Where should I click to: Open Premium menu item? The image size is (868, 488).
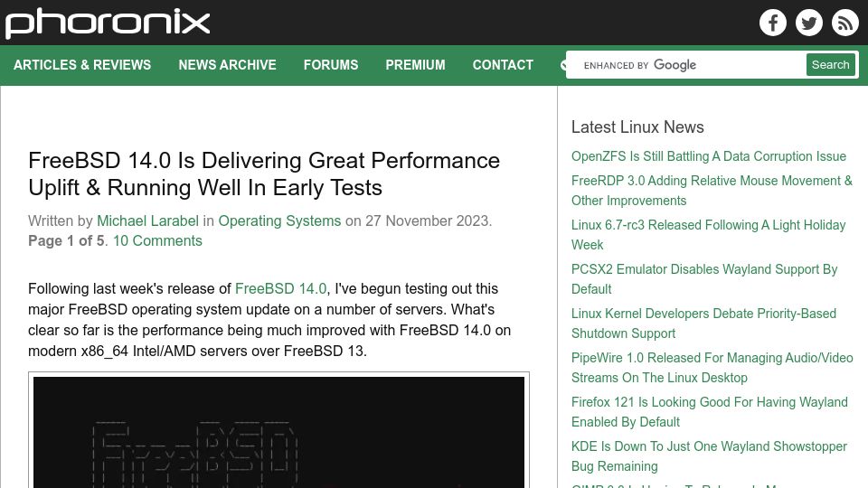tap(415, 65)
